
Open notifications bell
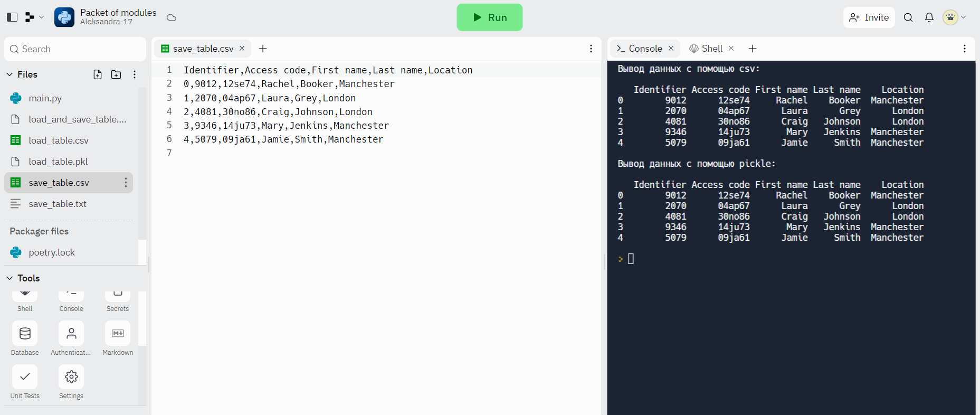pos(929,17)
